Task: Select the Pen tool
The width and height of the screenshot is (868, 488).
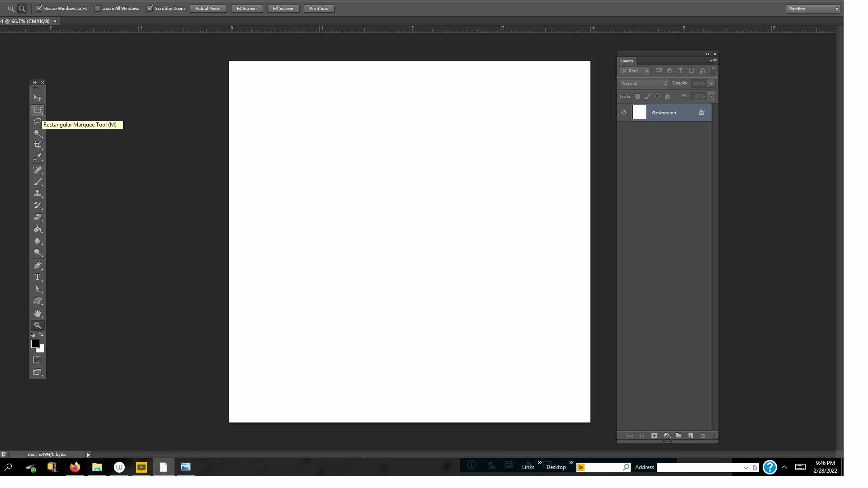Action: [x=38, y=265]
